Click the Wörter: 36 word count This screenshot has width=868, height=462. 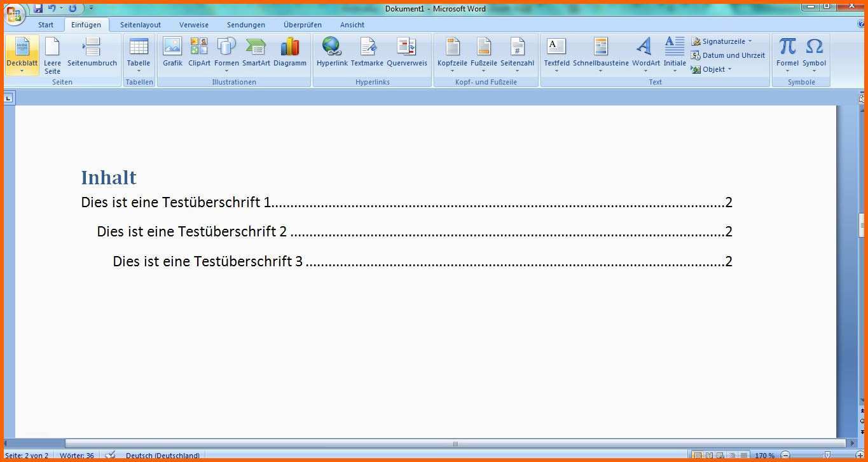[77, 455]
